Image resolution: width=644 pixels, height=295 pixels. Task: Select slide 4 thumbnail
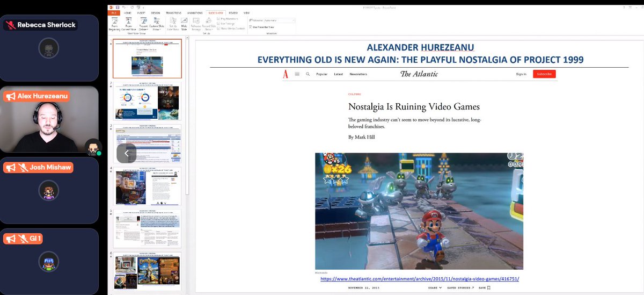tap(147, 186)
